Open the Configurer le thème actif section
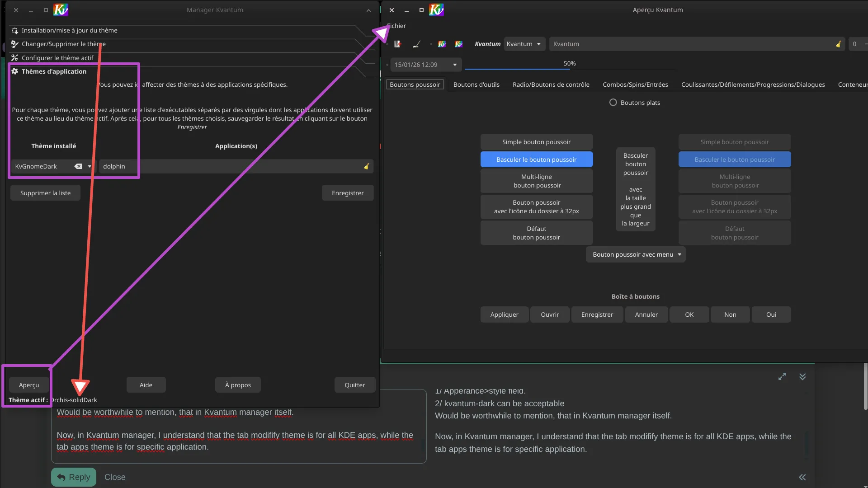 coord(57,58)
